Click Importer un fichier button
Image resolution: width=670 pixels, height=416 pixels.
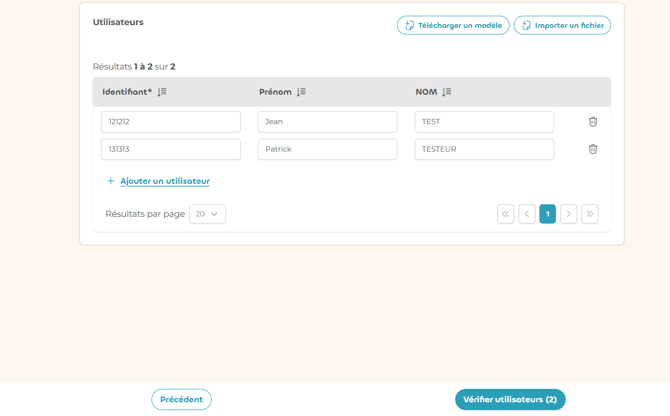(x=562, y=25)
